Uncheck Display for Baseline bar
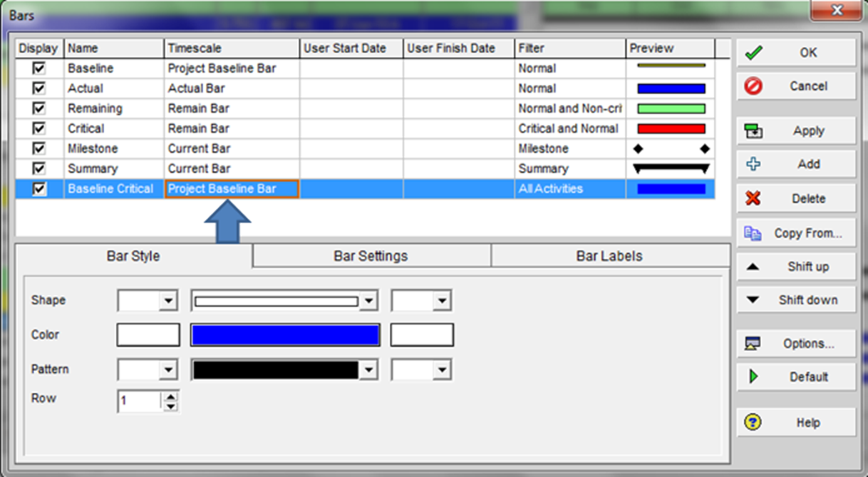 39,68
